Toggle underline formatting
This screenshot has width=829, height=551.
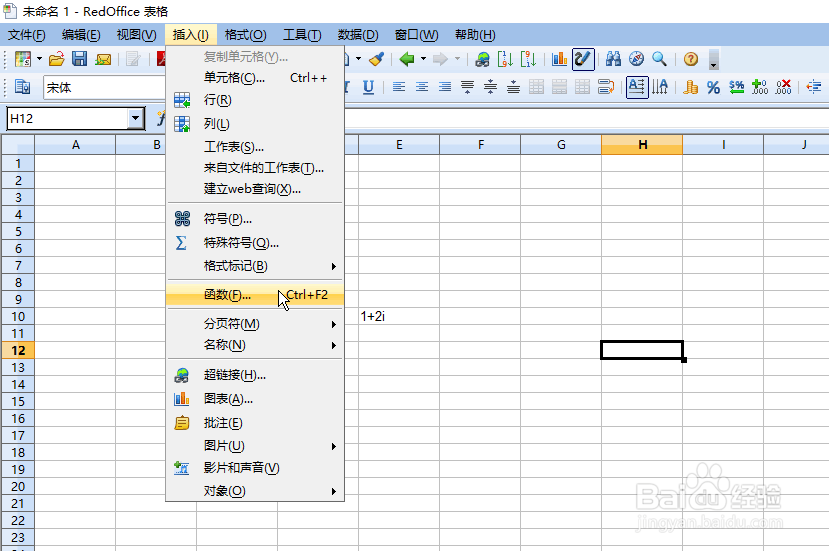click(369, 87)
